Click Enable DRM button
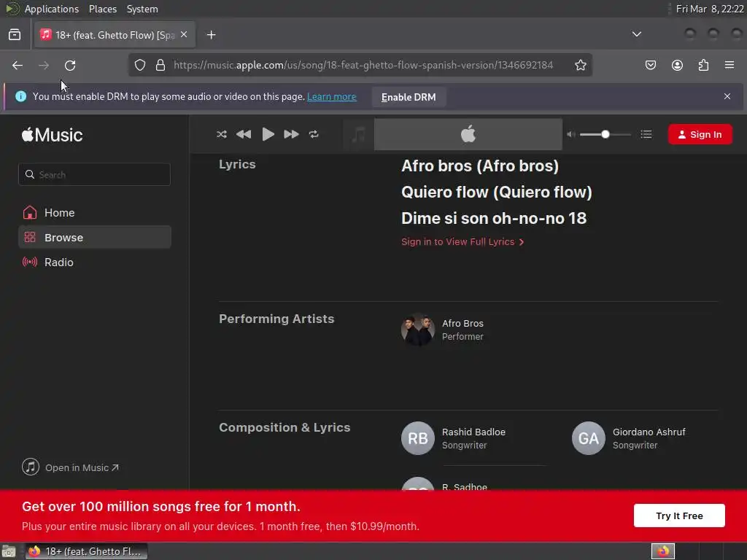Screen dimensions: 747x560 [x=409, y=97]
